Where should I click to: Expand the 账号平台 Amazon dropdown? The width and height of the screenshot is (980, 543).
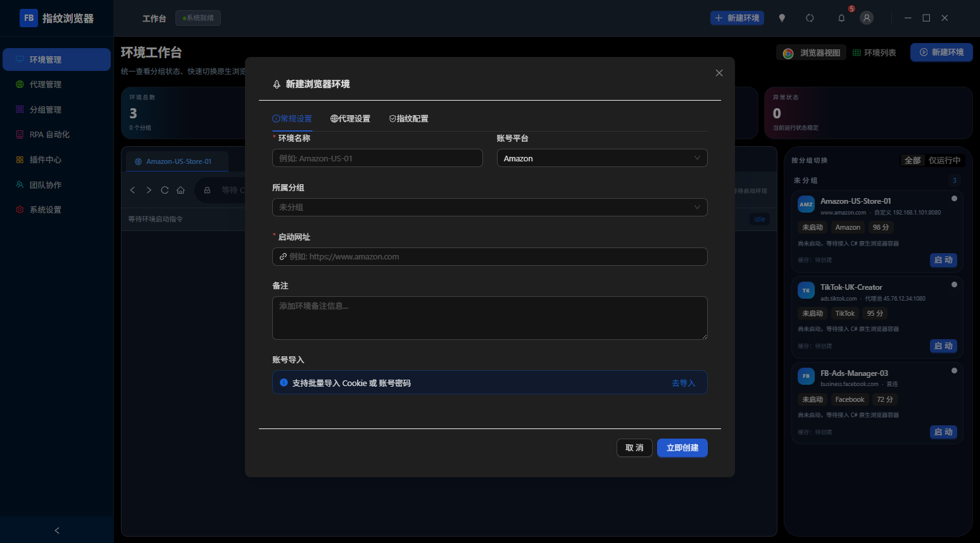click(x=602, y=158)
